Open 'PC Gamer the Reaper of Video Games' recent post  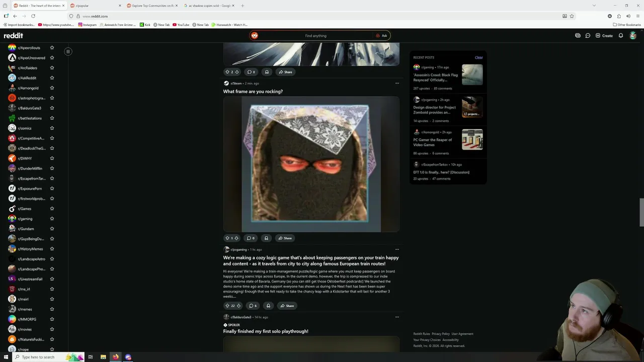(x=433, y=142)
